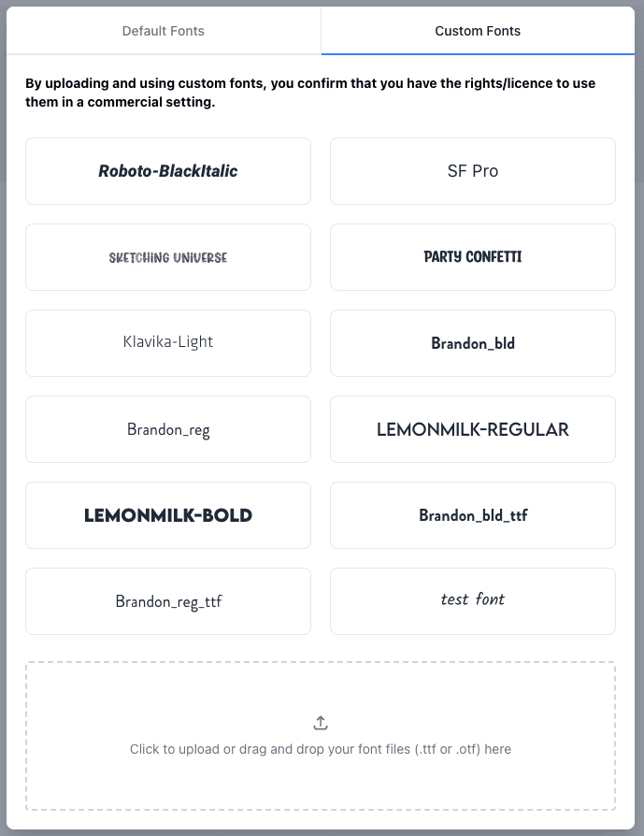This screenshot has height=836, width=644.
Task: Click the dashed drop zone border
Action: tap(321, 662)
